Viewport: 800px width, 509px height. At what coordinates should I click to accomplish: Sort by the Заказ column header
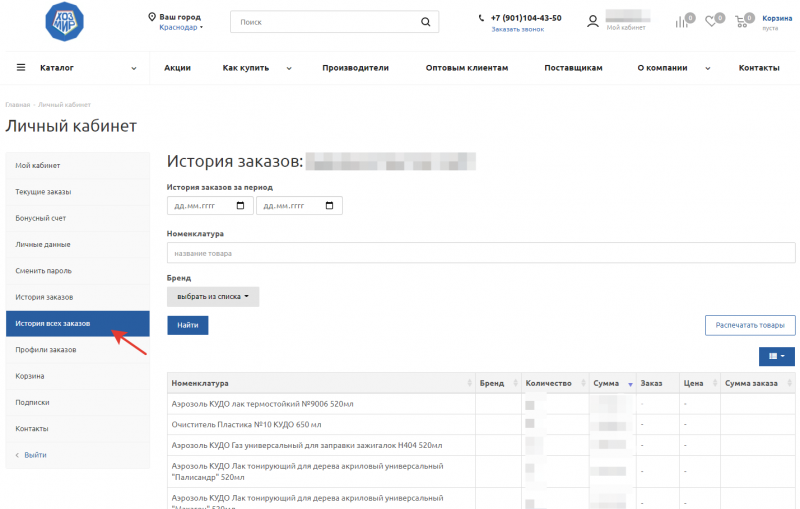point(658,383)
